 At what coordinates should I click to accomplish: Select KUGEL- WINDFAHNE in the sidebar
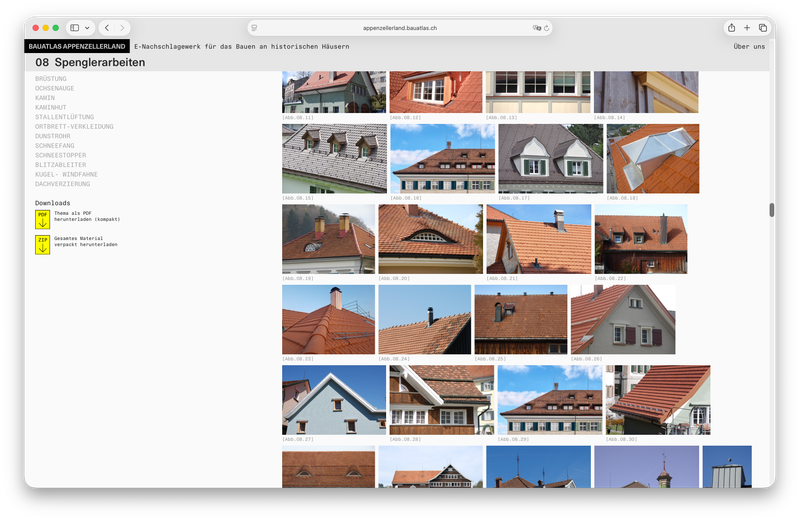[x=66, y=175]
